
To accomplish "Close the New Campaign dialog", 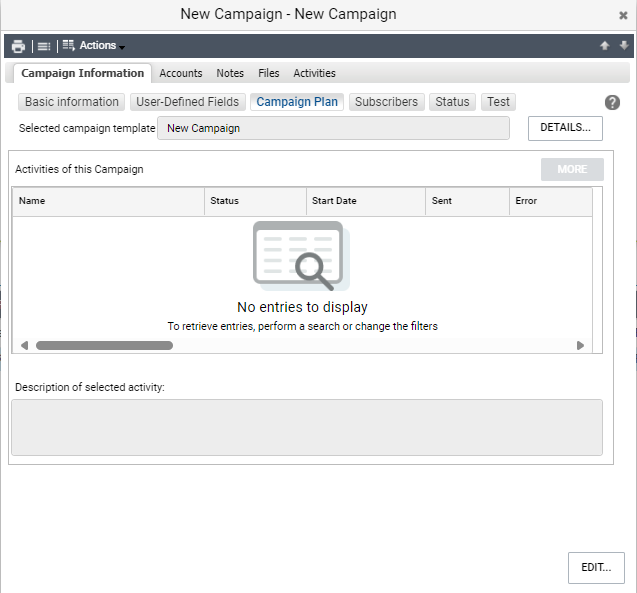I will coord(623,15).
